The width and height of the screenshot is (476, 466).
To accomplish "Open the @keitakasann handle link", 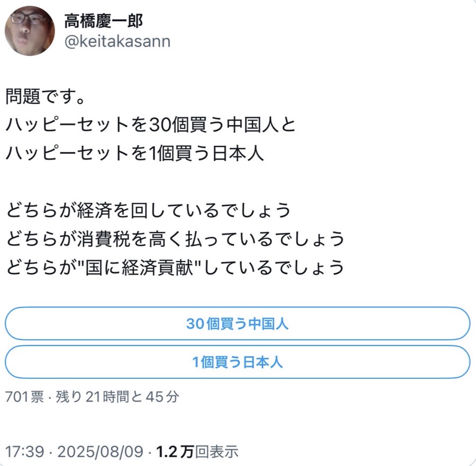I will click(117, 41).
